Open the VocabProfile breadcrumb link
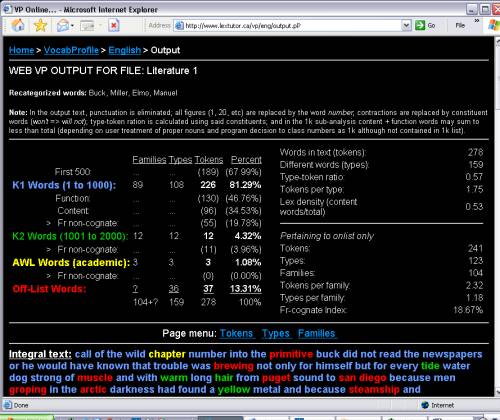 coord(71,50)
